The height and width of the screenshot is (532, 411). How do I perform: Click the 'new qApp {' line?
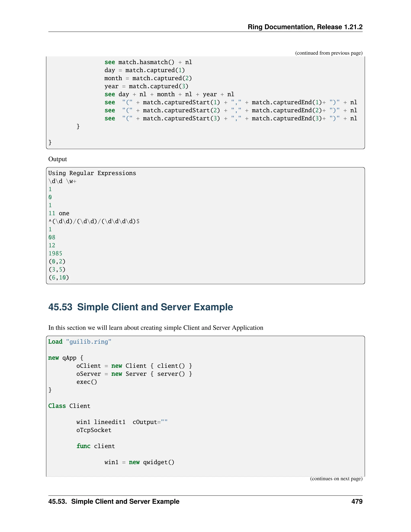[x=65, y=358]
